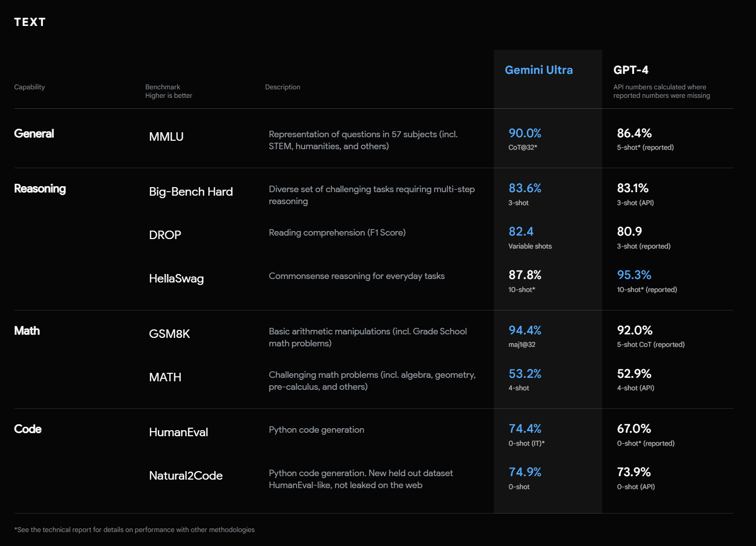756x546 pixels.
Task: Select the HumanEval benchmark name
Action: pyautogui.click(x=178, y=432)
